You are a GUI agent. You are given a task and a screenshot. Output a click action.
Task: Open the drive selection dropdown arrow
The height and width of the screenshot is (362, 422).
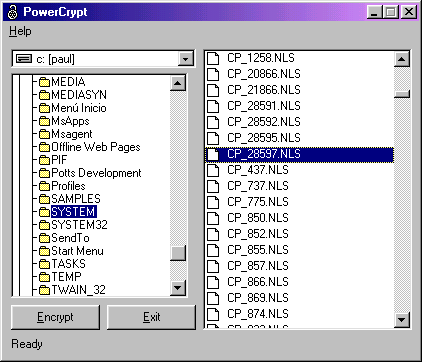click(x=185, y=59)
